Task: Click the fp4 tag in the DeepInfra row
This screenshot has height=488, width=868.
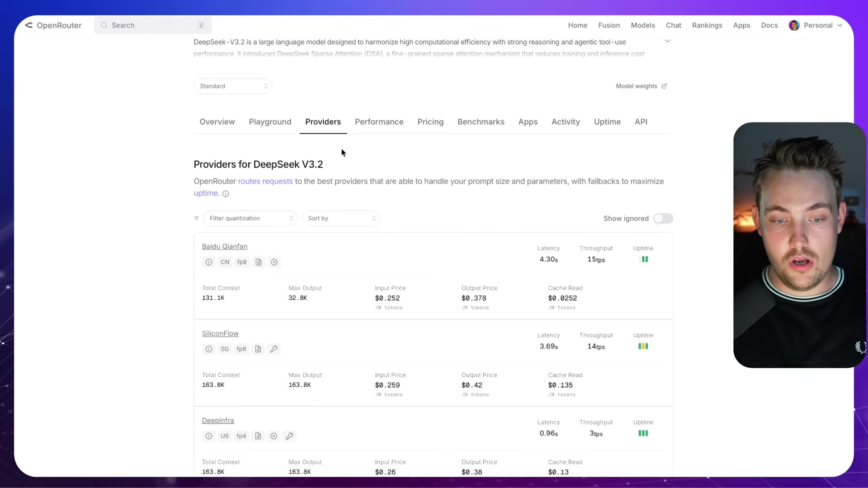Action: click(x=241, y=436)
